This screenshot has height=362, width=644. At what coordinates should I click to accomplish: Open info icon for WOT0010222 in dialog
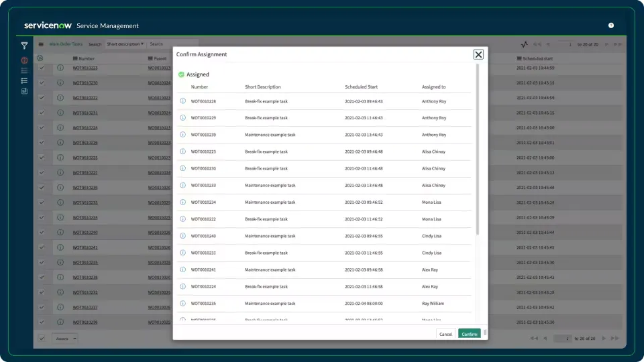coord(182,219)
